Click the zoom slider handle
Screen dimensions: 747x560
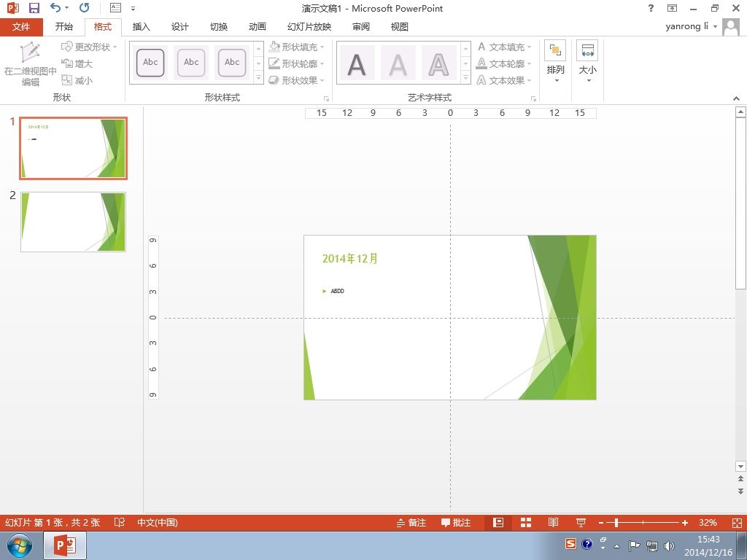tap(616, 523)
